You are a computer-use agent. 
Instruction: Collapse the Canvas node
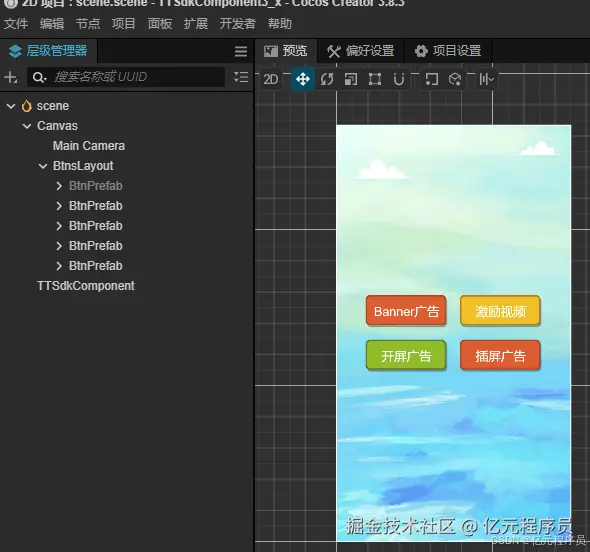coord(27,126)
